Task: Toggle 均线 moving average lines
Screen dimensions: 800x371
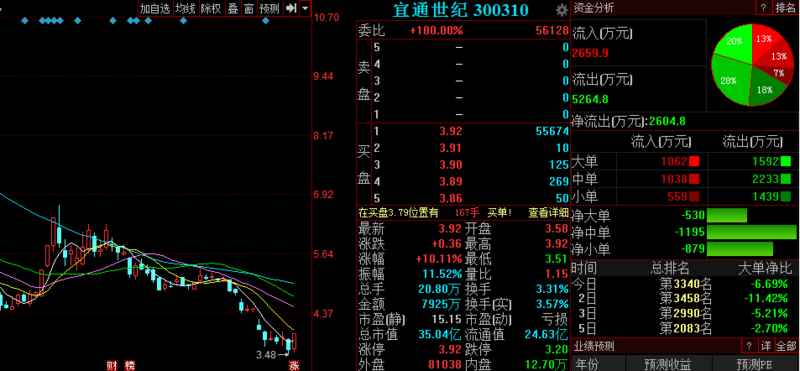Action: click(185, 8)
